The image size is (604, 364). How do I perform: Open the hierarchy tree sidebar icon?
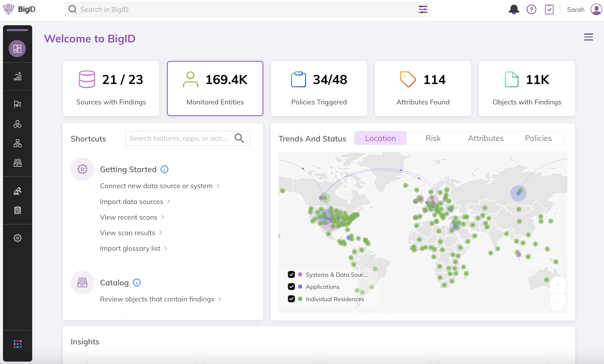[17, 143]
